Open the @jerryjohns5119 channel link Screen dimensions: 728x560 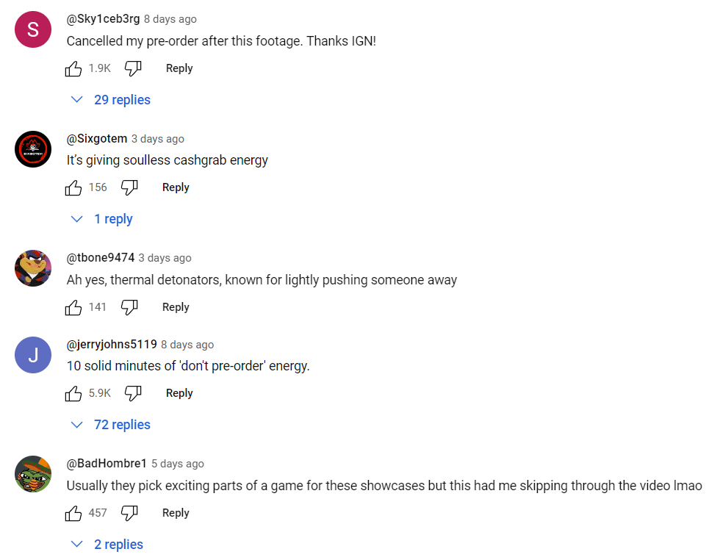coord(112,344)
